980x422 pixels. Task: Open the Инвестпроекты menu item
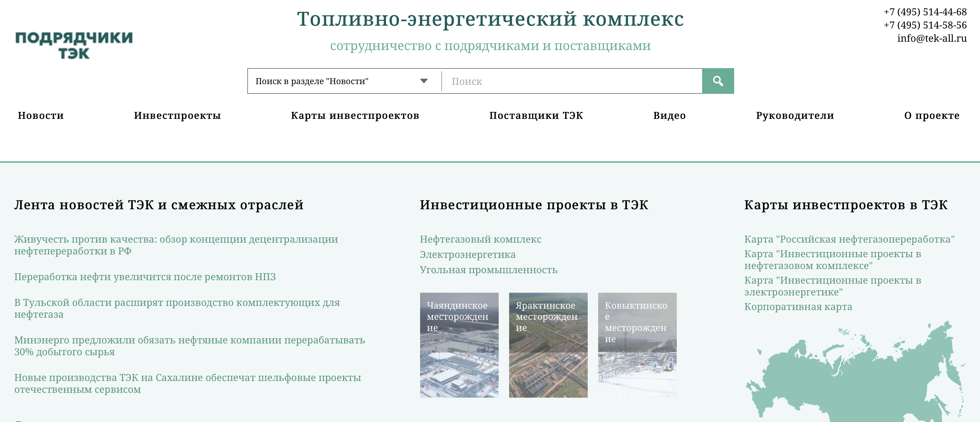177,115
